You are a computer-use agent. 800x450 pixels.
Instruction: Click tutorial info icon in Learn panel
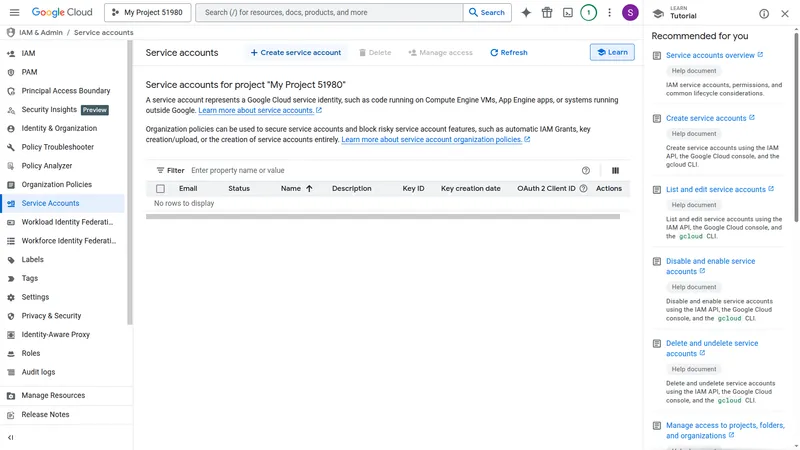[764, 14]
